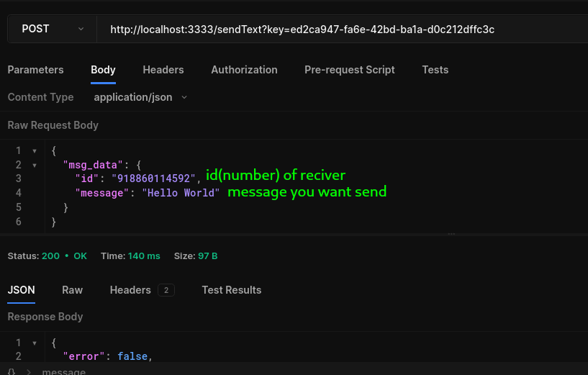Click the response headers count badge 2
This screenshot has height=375, width=588.
[166, 290]
